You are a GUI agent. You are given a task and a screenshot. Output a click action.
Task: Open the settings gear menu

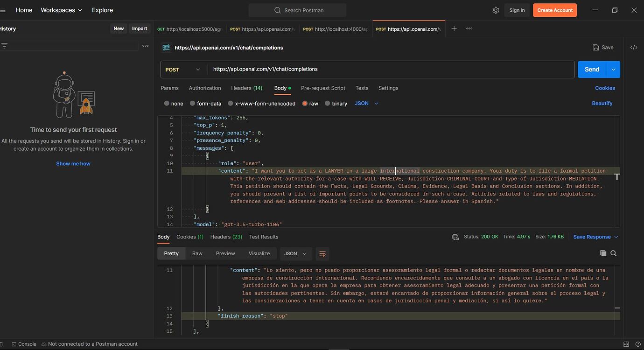[x=496, y=10]
